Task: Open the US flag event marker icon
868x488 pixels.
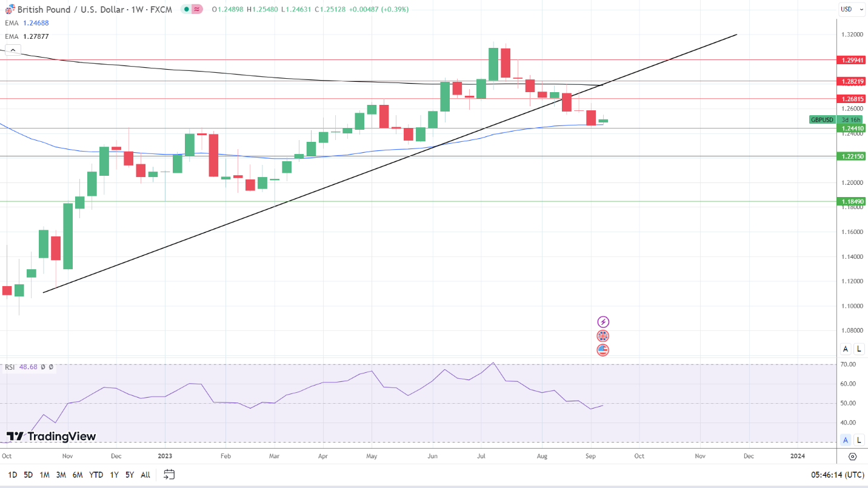Action: [603, 350]
